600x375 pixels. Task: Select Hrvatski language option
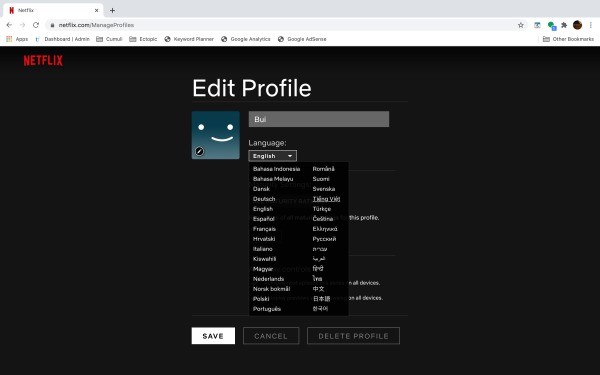pyautogui.click(x=264, y=239)
